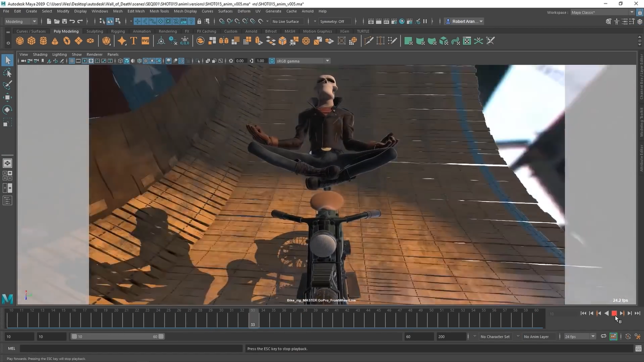Viewport: 644px width, 362px height.
Task: Create a polygon cone from the shelf
Action: [x=55, y=41]
